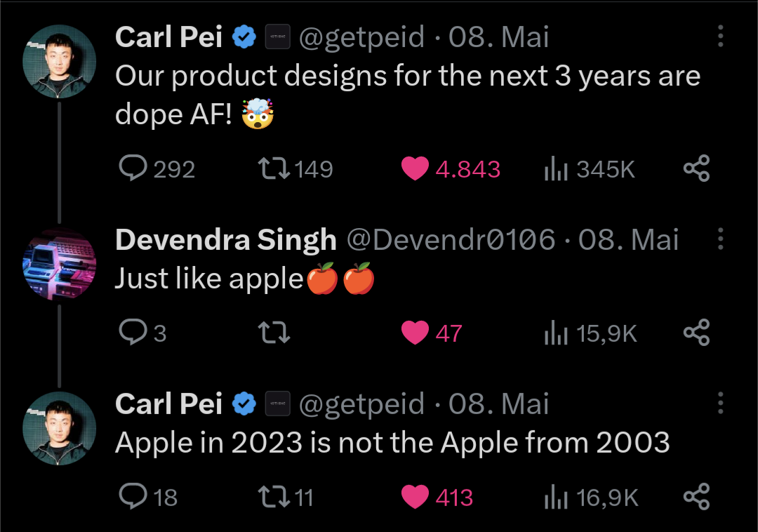The width and height of the screenshot is (758, 532).
Task: Share Devendra Singh's tweet
Action: (x=696, y=333)
